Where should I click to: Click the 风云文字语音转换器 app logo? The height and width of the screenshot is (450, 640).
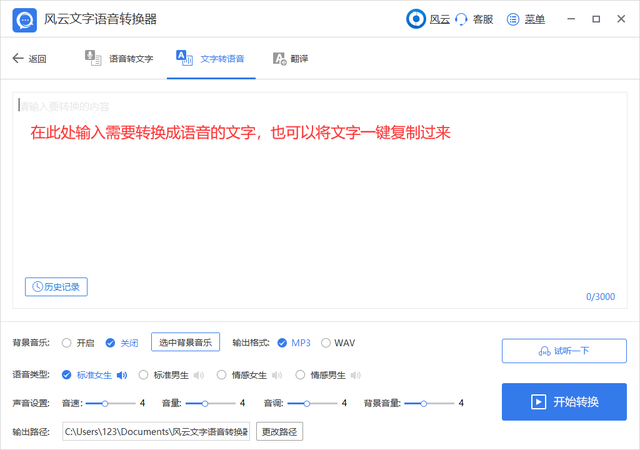pyautogui.click(x=24, y=20)
